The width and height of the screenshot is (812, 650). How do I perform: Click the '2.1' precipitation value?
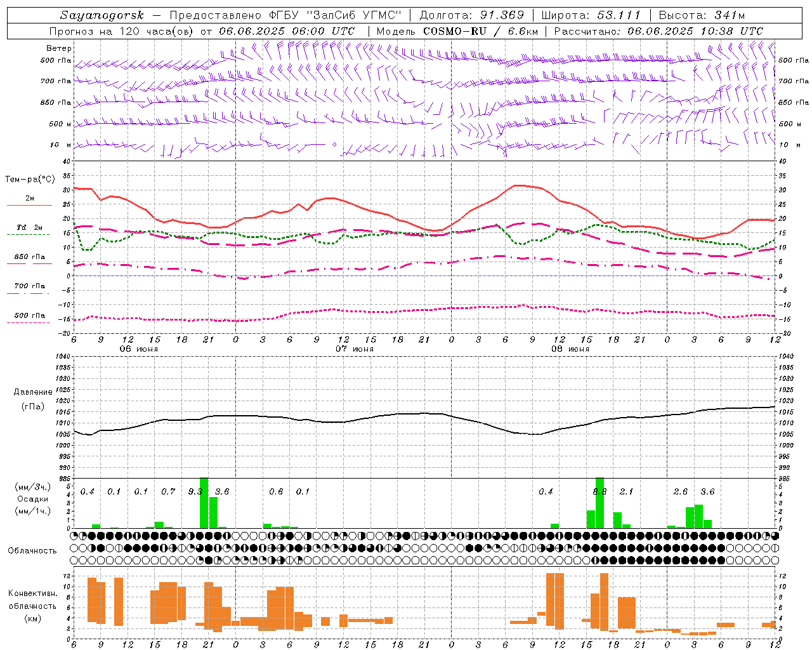pyautogui.click(x=626, y=492)
